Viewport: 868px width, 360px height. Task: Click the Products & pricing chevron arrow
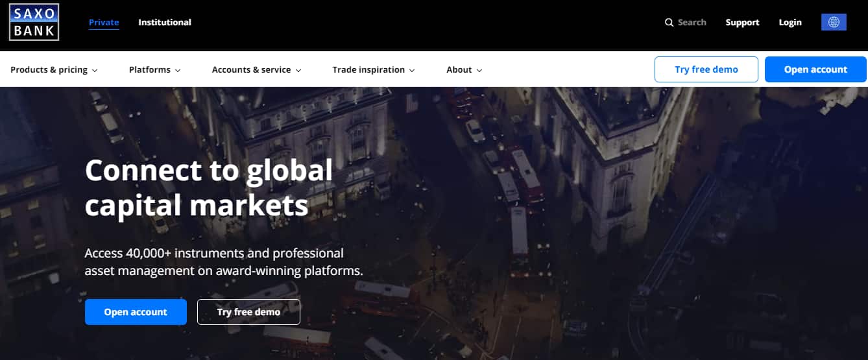[x=95, y=70]
